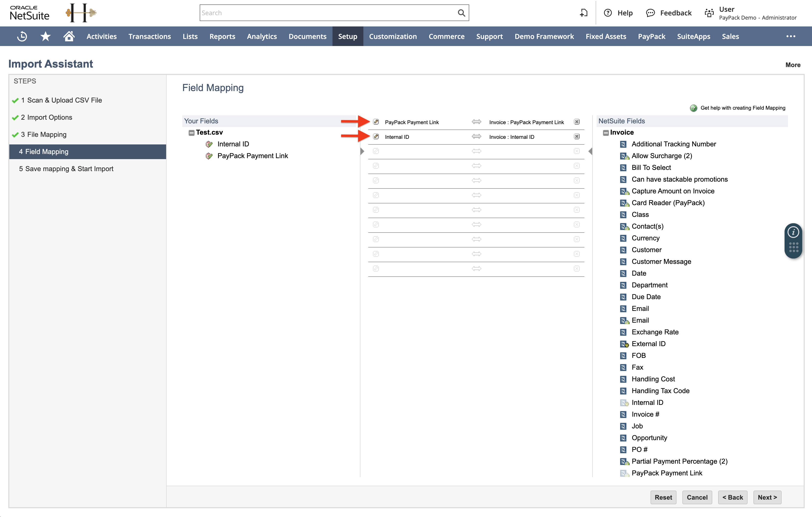Open the Reports menu
This screenshot has height=517, width=812.
pyautogui.click(x=222, y=36)
